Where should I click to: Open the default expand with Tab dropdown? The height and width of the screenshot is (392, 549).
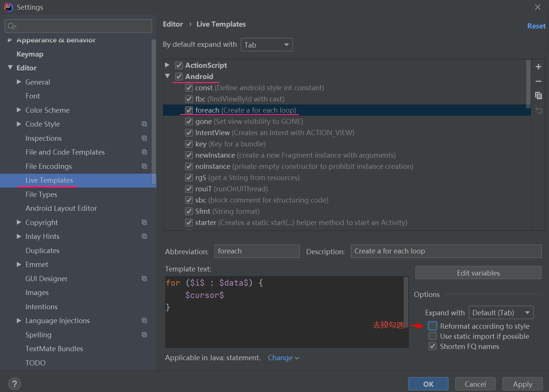coord(266,45)
